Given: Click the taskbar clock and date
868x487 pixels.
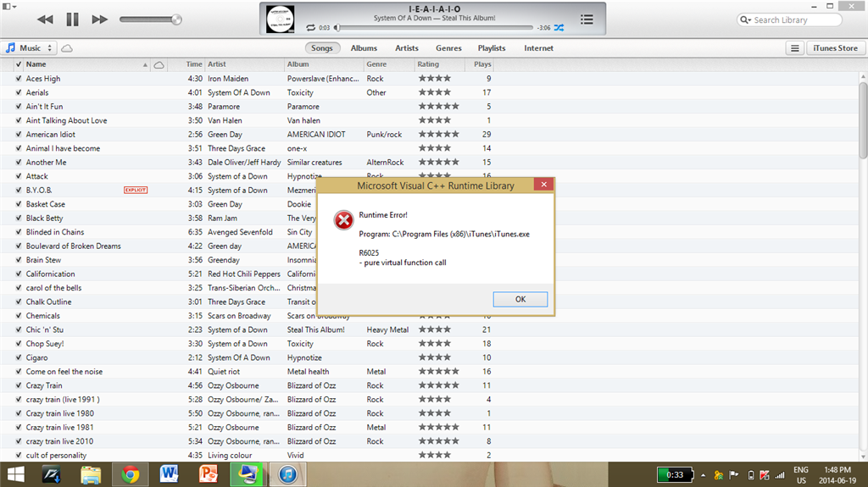Looking at the screenshot, I should [x=837, y=475].
